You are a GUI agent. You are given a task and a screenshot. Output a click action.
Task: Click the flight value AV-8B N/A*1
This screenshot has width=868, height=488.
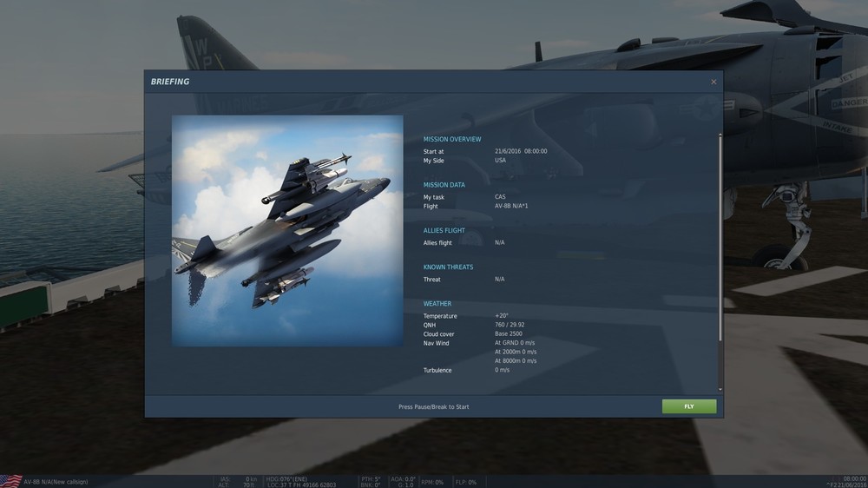pos(511,206)
